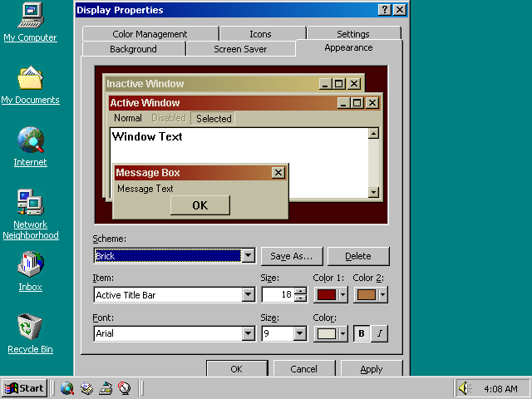The width and height of the screenshot is (532, 399).
Task: Click the Delete scheme button
Action: point(358,256)
